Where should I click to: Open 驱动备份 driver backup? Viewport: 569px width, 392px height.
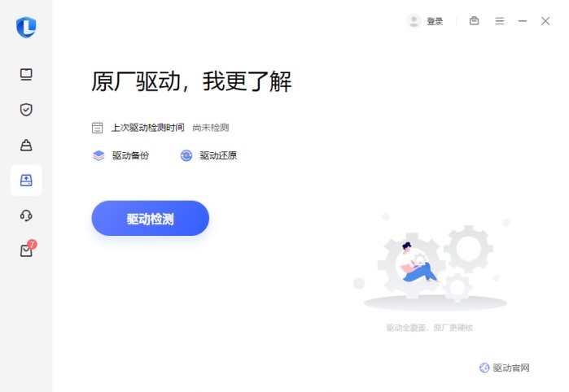[x=130, y=155]
